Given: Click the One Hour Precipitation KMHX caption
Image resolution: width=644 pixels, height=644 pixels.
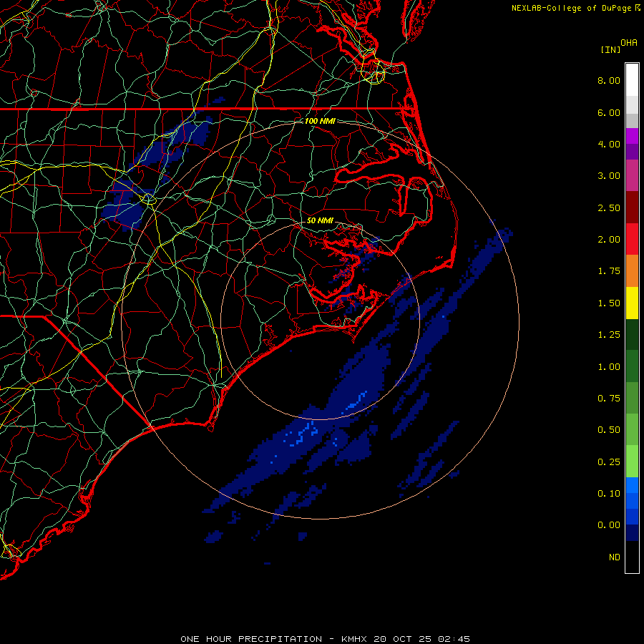Looking at the screenshot, I should pos(325,639).
